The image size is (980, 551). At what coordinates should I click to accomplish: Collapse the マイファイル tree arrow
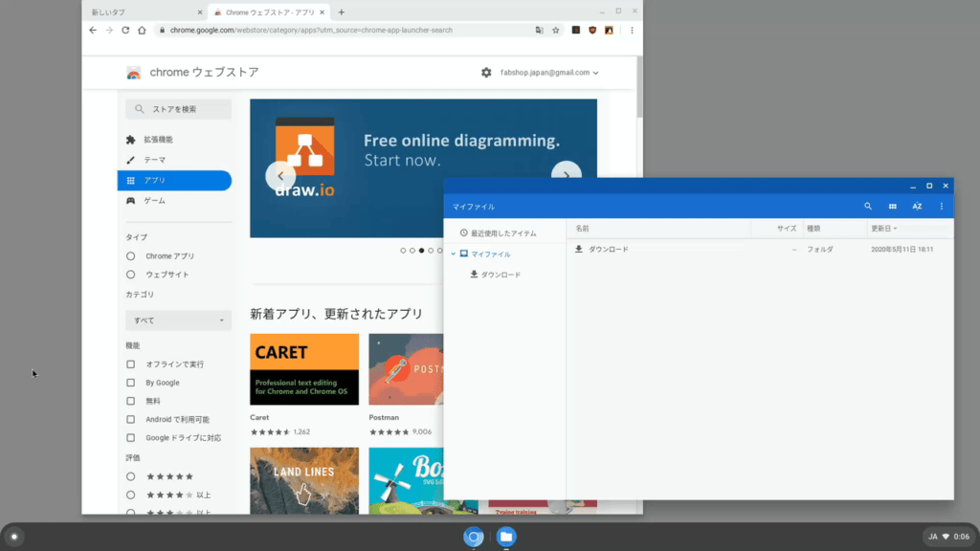tap(453, 254)
